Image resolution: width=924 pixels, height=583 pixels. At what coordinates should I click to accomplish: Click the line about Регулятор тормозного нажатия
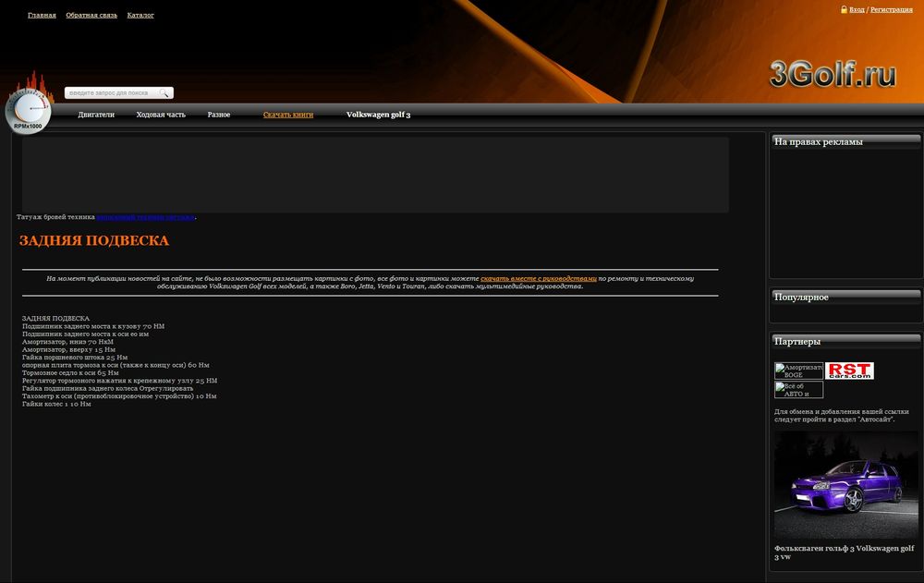tap(119, 381)
